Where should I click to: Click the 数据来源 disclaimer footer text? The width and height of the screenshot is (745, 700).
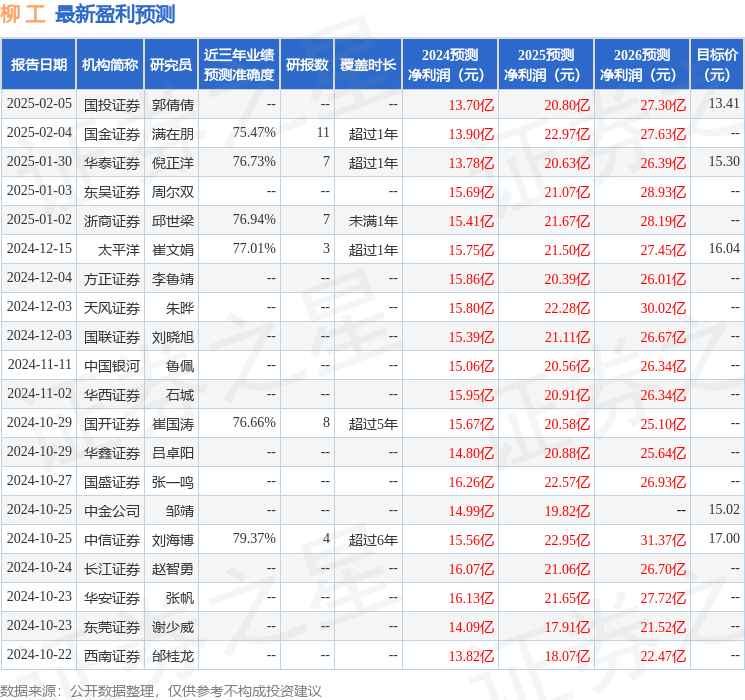[161, 690]
